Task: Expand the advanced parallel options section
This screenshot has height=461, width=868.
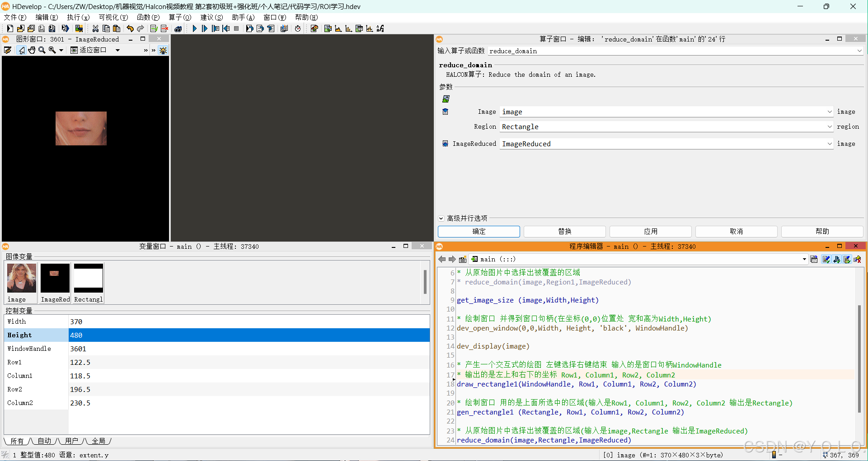Action: click(441, 218)
